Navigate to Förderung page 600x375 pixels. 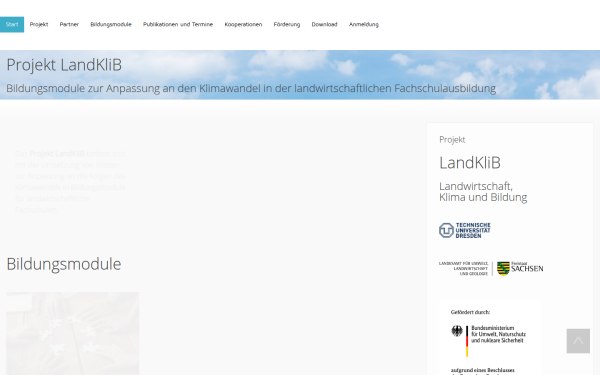[x=287, y=24]
